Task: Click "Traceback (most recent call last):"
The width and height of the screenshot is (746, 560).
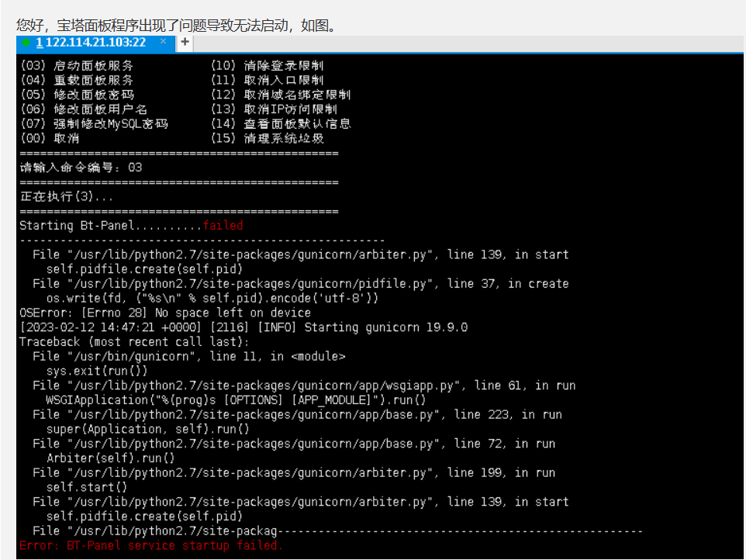Action: pyautogui.click(x=134, y=342)
